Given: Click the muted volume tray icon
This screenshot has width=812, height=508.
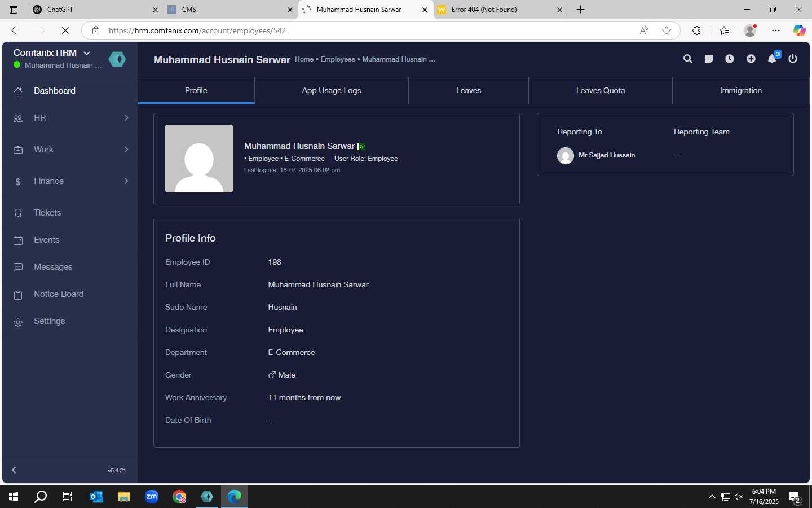Looking at the screenshot, I should tap(739, 497).
